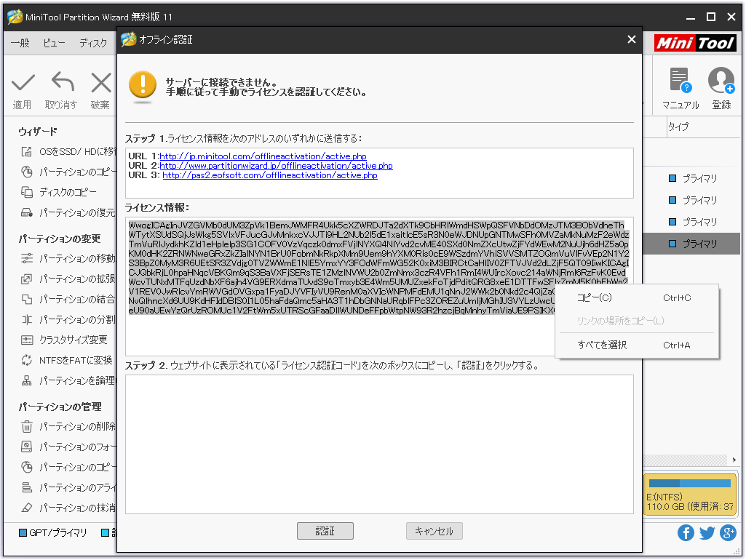Click the Apply (適用) checkmark icon
This screenshot has height=560, width=746.
[23, 83]
